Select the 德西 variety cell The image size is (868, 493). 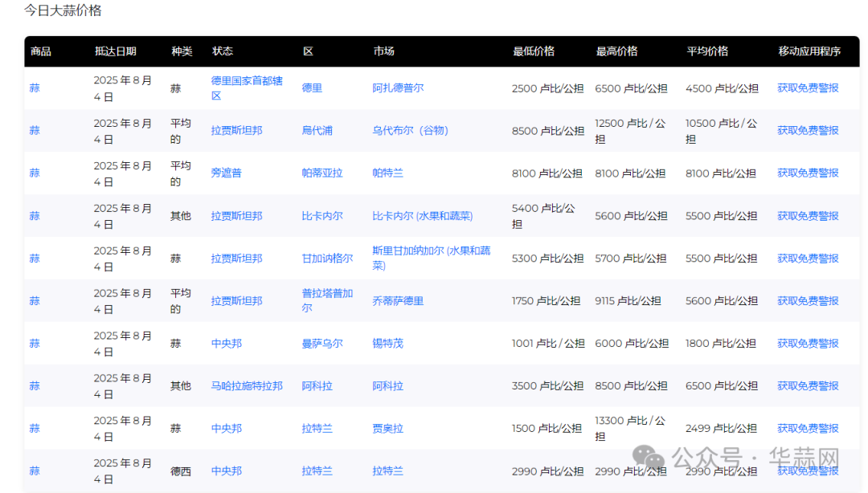click(181, 471)
